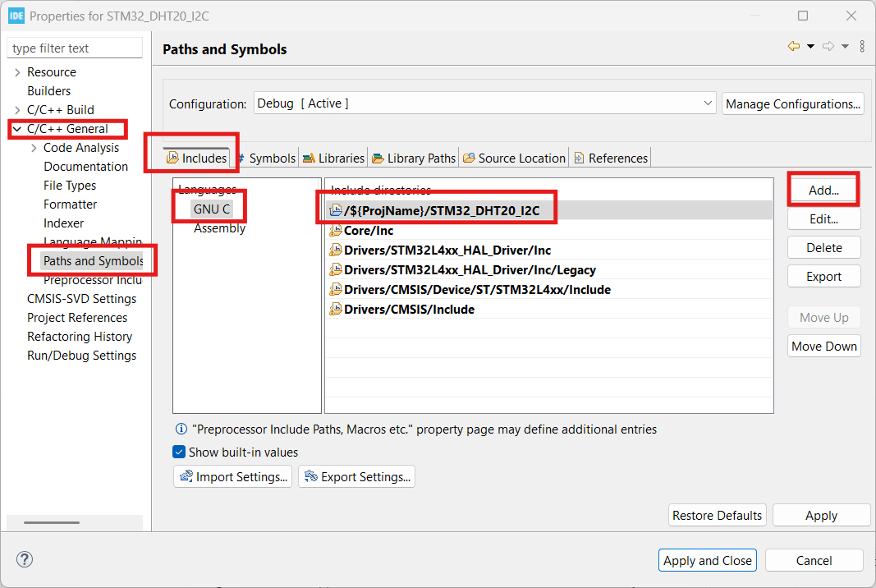
Task: Switch to the Includes tab
Action: [197, 158]
